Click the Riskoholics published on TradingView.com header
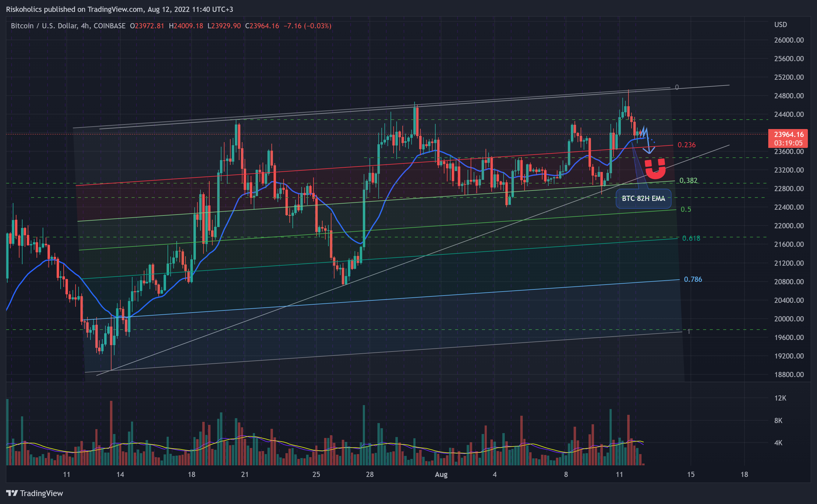This screenshot has height=504, width=817. tap(119, 9)
